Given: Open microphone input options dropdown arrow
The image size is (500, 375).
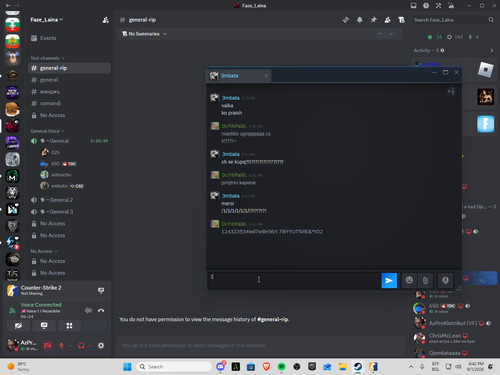Looking at the screenshot, I should 70,346.
